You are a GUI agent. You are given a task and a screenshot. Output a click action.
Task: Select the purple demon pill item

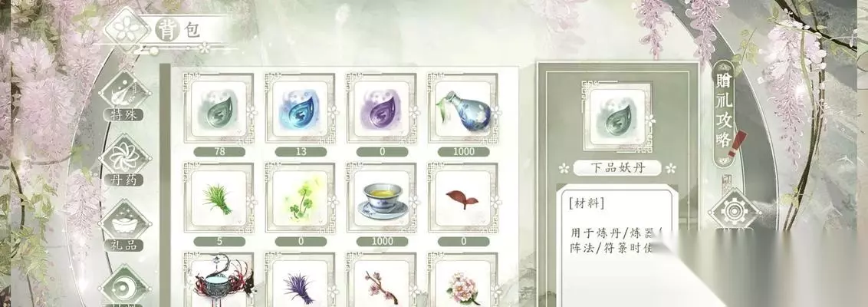click(382, 109)
